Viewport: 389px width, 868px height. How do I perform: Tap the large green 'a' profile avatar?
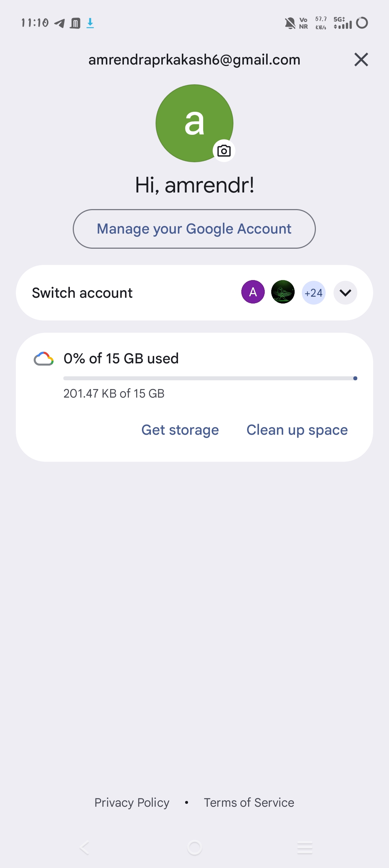point(194,123)
